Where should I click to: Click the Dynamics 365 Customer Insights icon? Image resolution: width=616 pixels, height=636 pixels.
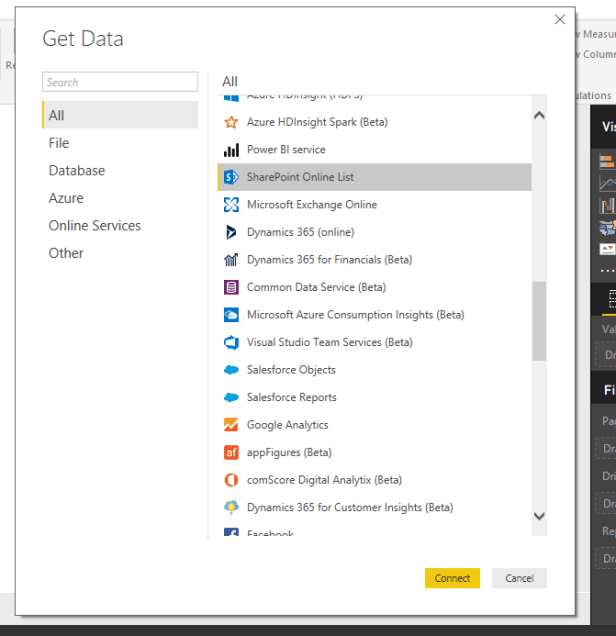pyautogui.click(x=231, y=507)
